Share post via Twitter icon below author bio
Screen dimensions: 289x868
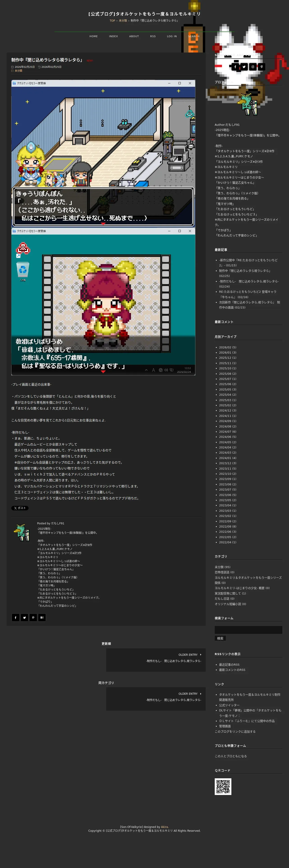click(x=24, y=617)
